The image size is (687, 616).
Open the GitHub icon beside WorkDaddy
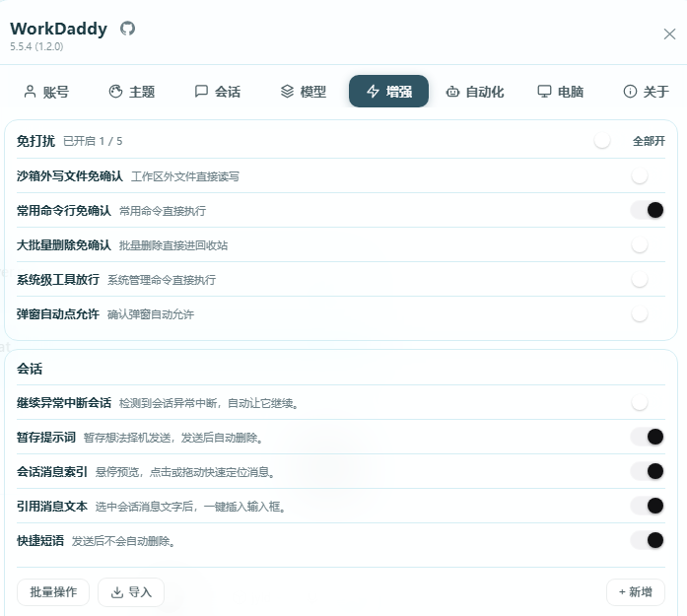coord(127,29)
